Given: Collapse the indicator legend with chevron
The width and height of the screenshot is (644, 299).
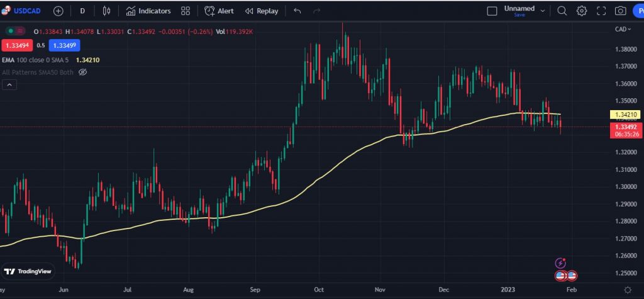Looking at the screenshot, I should [9, 85].
